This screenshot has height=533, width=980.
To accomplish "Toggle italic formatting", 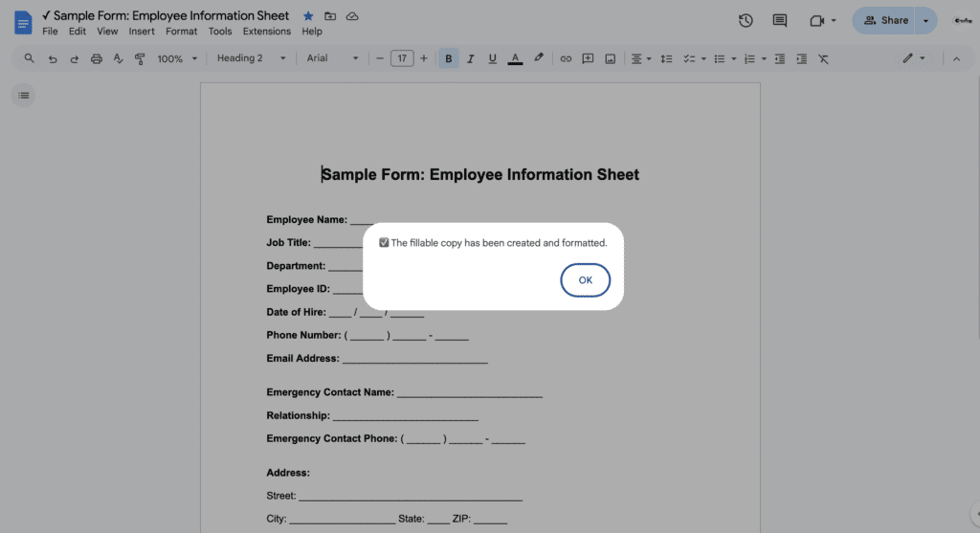I will pyautogui.click(x=471, y=58).
